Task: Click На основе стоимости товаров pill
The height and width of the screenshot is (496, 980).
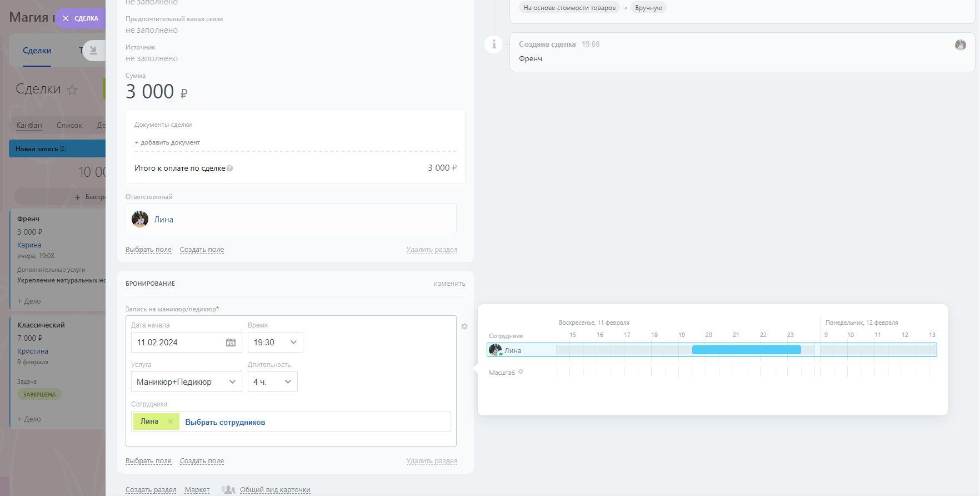Action: tap(569, 8)
